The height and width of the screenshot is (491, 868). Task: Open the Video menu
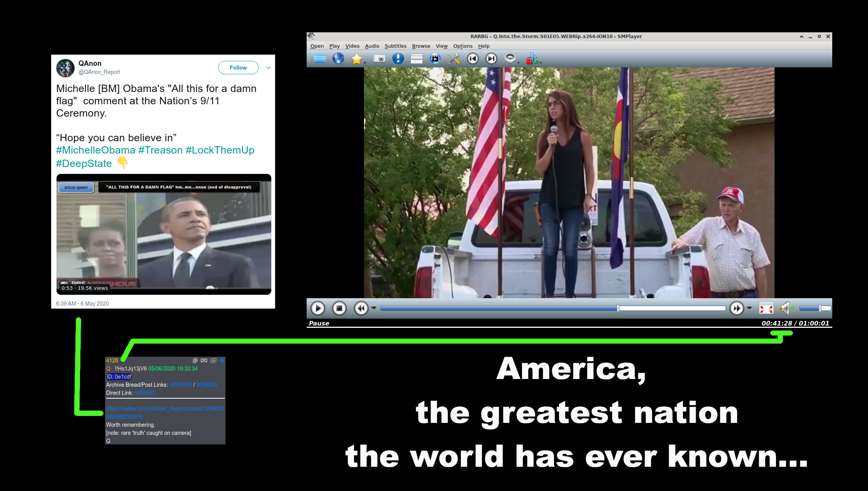pyautogui.click(x=352, y=46)
